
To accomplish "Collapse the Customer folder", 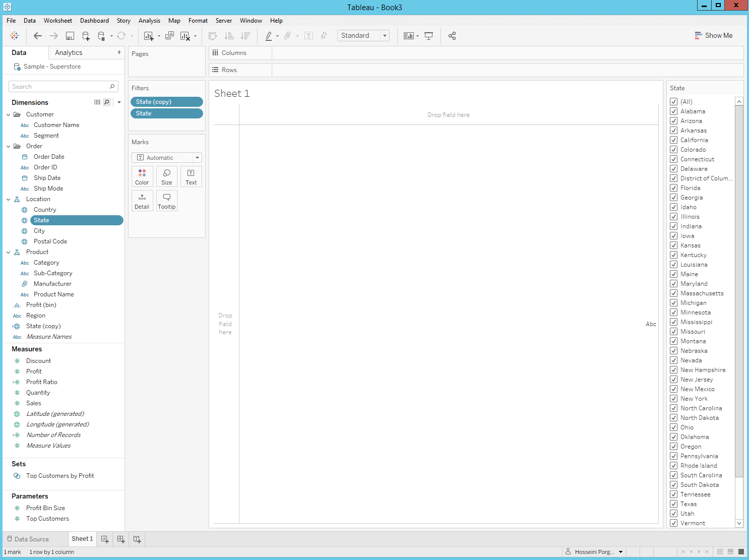I will (x=8, y=114).
